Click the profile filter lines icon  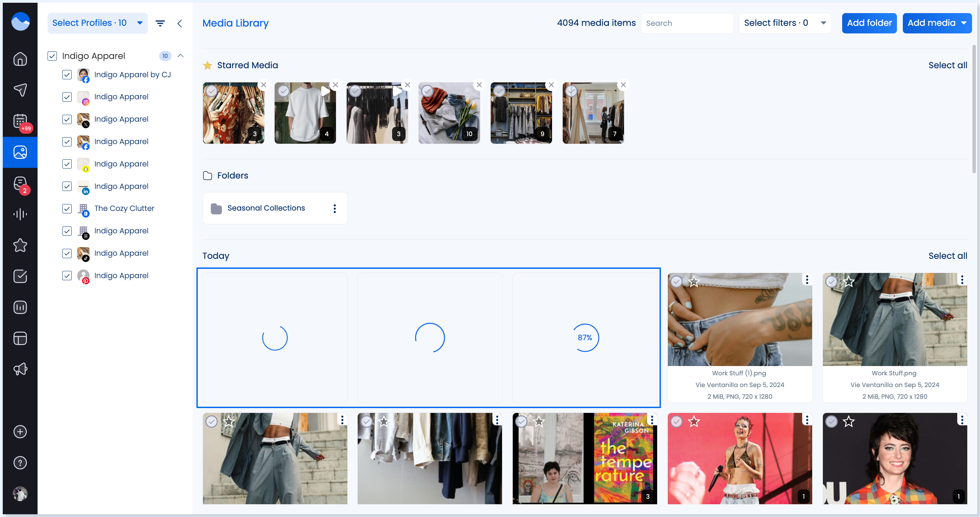tap(160, 23)
